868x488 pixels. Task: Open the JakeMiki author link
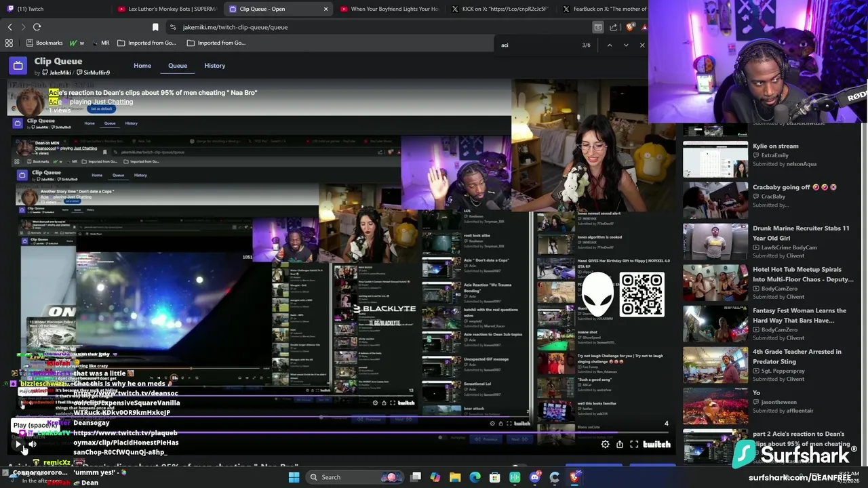57,73
